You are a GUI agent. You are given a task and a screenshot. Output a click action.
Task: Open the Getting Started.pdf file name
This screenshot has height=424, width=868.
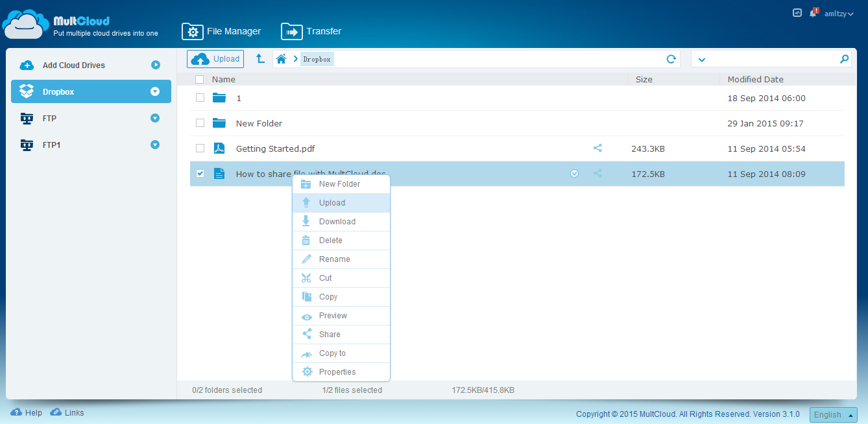276,149
